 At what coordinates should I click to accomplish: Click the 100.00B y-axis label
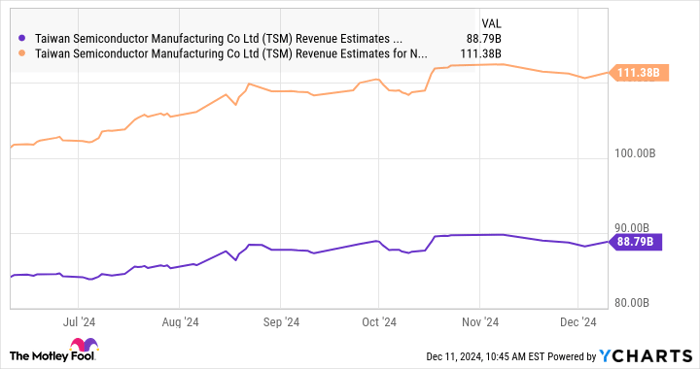[635, 153]
